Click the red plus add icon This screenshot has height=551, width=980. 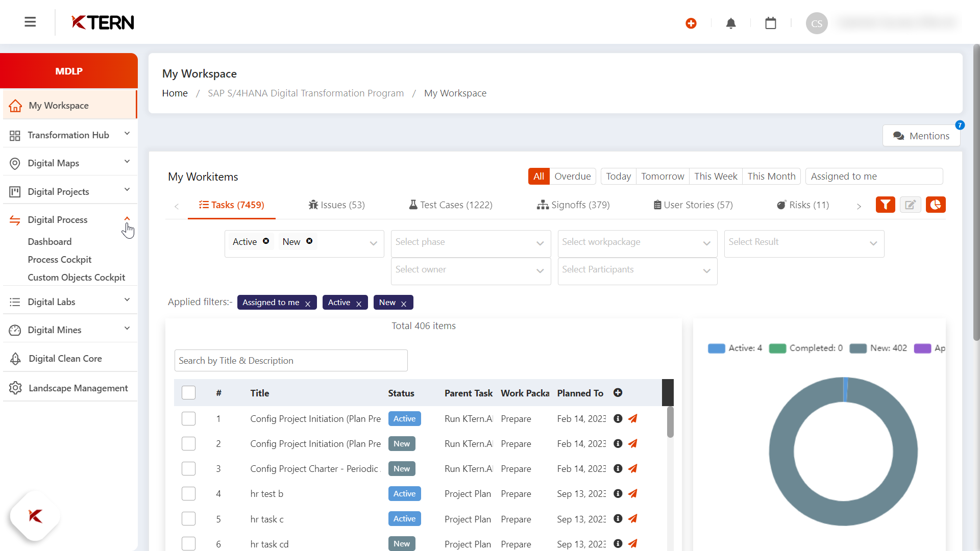coord(691,23)
